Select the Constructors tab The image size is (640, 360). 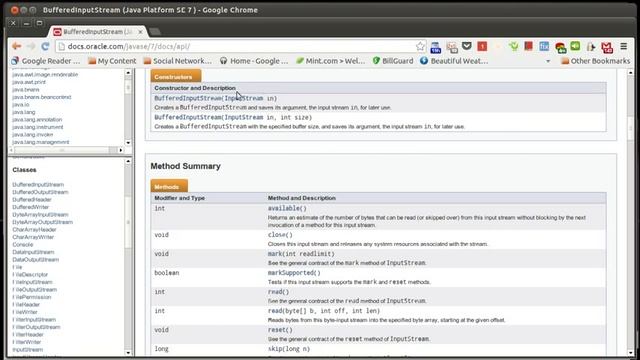coord(176,76)
